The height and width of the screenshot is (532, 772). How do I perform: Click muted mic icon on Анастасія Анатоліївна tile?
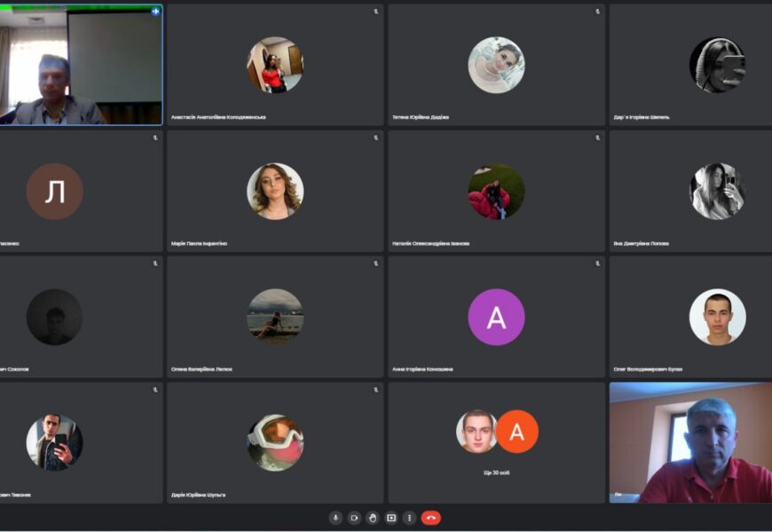tap(376, 12)
